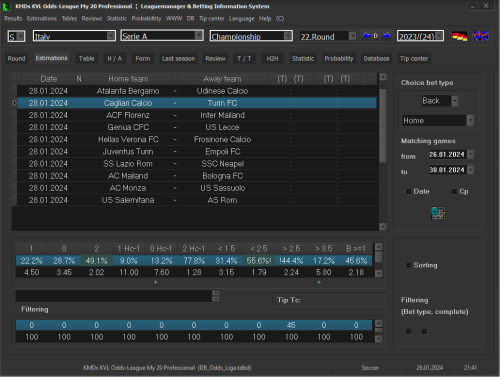Open the Estimations menu
The image size is (500, 377).
point(42,19)
